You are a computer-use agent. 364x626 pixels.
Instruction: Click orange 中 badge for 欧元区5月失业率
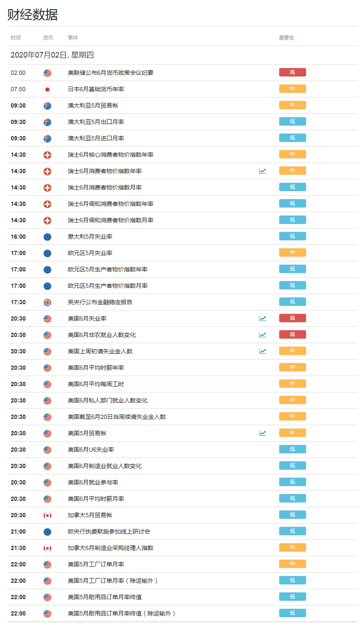(x=293, y=253)
